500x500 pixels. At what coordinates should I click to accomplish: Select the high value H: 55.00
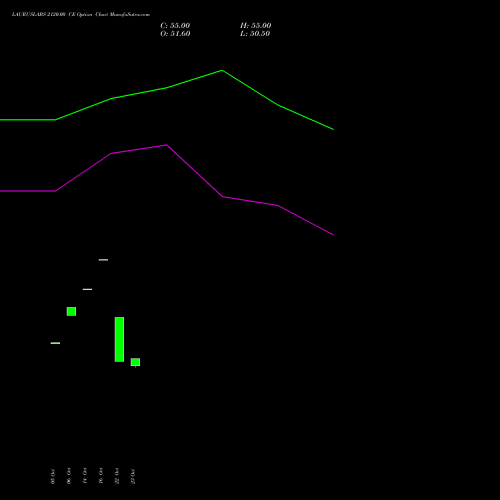255,25
